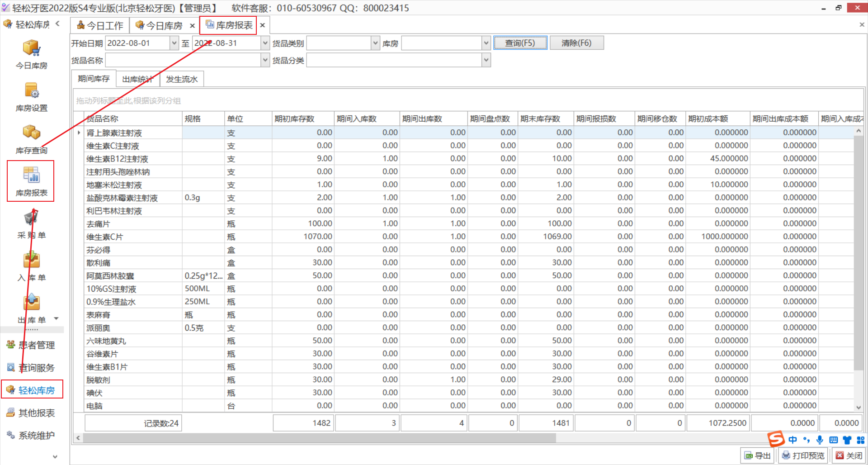
Task: Expand the row indicator beside 肾上腺素注射液
Action: [x=79, y=133]
